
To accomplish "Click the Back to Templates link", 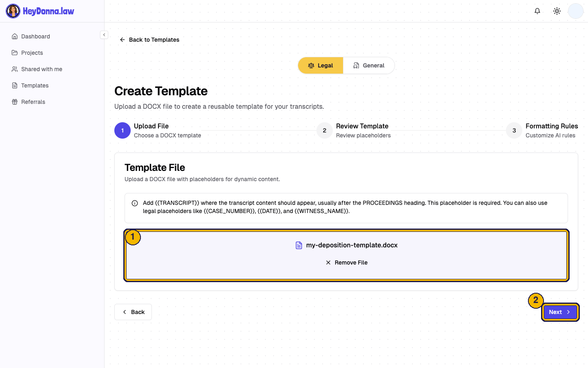I will 149,40.
